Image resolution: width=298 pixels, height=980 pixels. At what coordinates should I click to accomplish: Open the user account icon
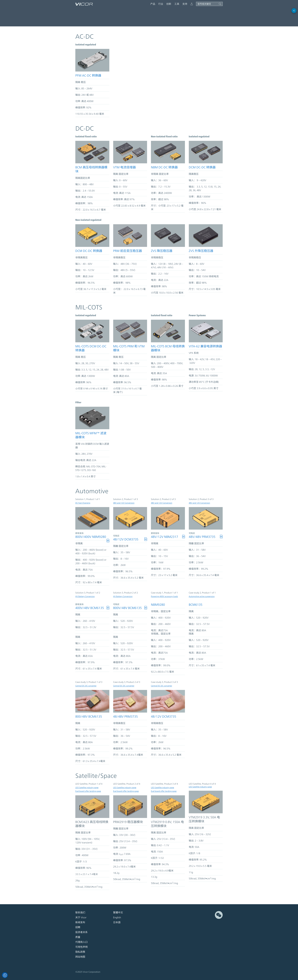pyautogui.click(x=192, y=4)
